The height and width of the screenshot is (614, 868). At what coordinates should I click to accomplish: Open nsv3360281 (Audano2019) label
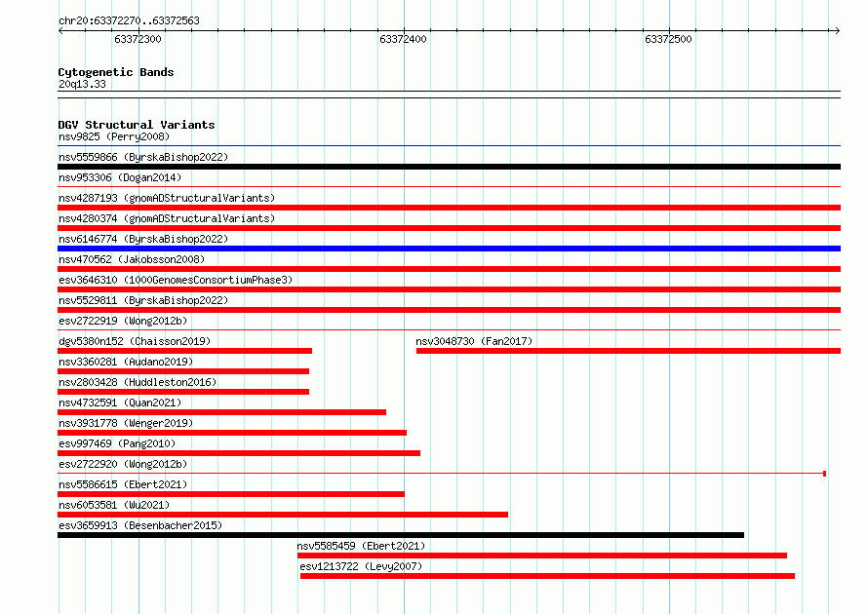[126, 362]
